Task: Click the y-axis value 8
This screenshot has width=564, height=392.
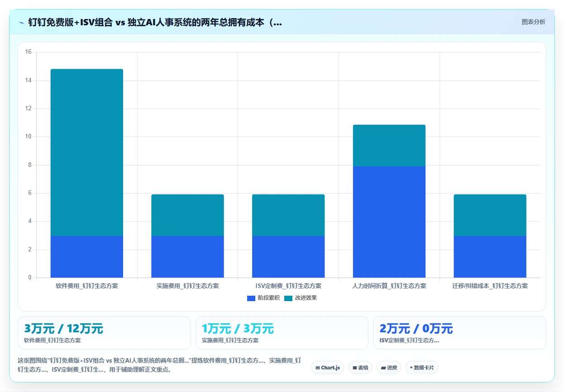Action: click(29, 165)
